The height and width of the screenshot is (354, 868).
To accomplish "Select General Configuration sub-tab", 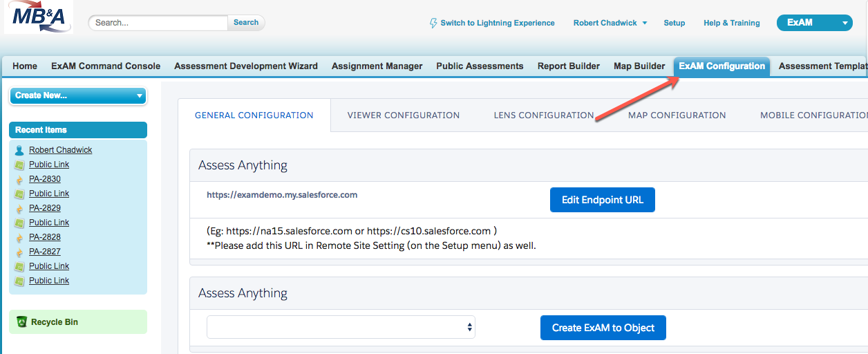I will point(254,115).
